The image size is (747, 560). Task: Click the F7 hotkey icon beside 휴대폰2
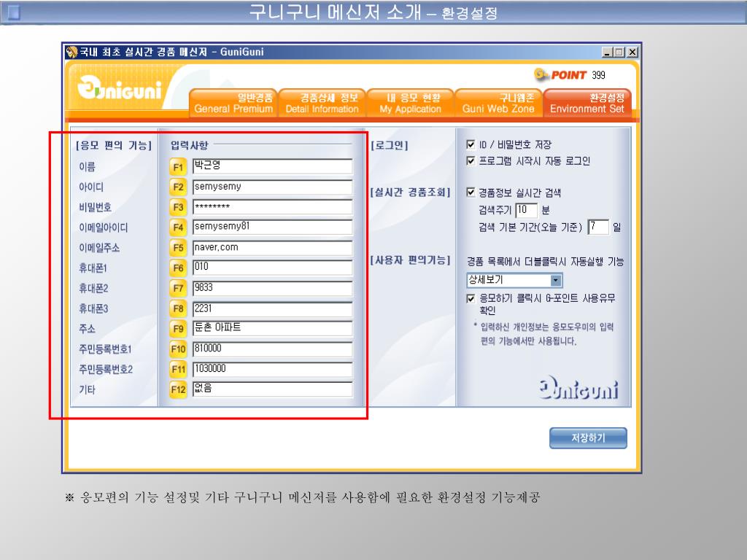(x=178, y=288)
